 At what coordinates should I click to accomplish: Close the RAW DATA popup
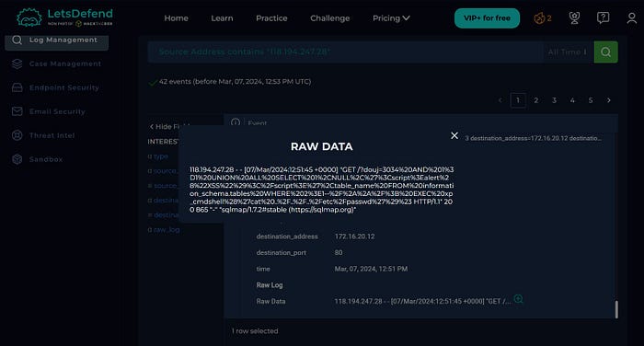click(x=454, y=135)
